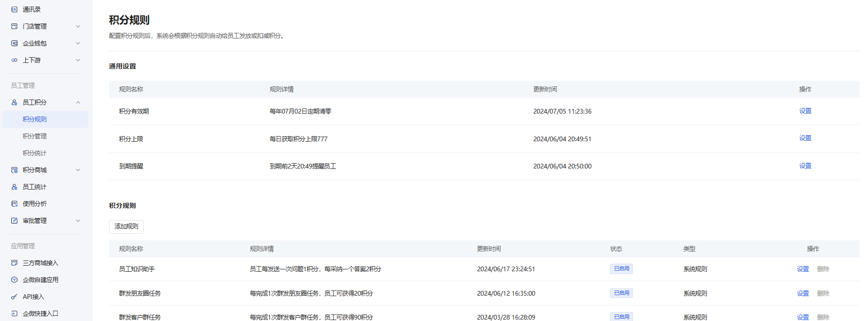Screen dimensions: 868x321
Task: Click the 每日获取积分上限777 detail text
Action: [x=298, y=139]
